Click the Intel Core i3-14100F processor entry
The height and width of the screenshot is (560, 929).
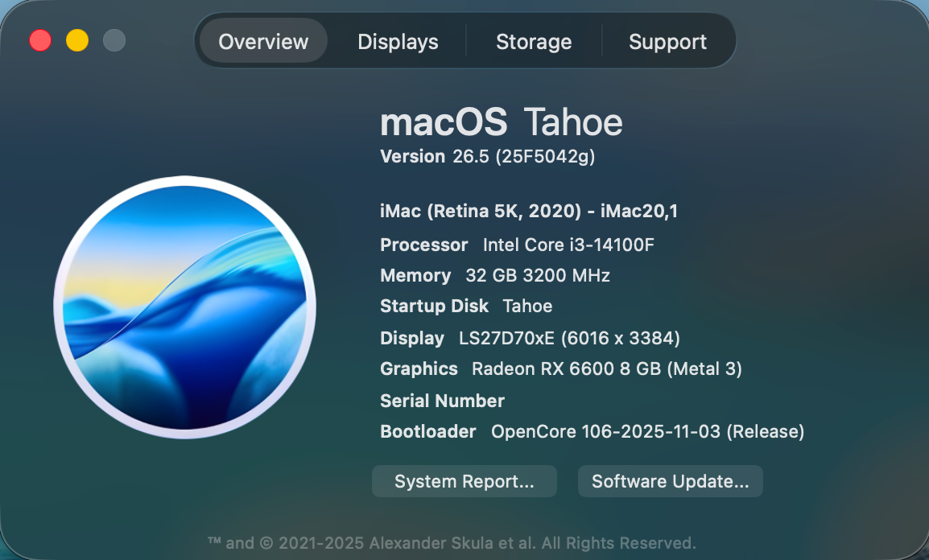click(x=568, y=245)
